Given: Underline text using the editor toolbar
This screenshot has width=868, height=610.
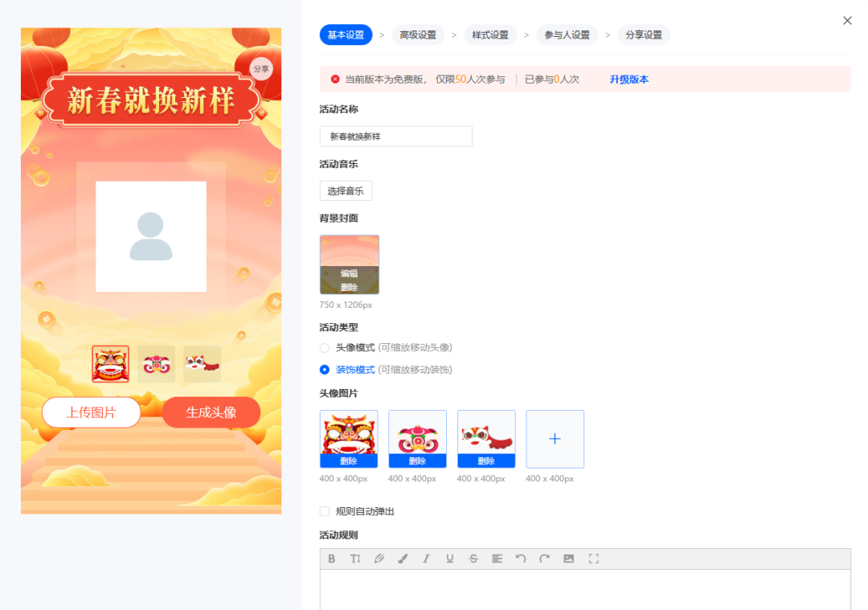Looking at the screenshot, I should click(x=450, y=559).
